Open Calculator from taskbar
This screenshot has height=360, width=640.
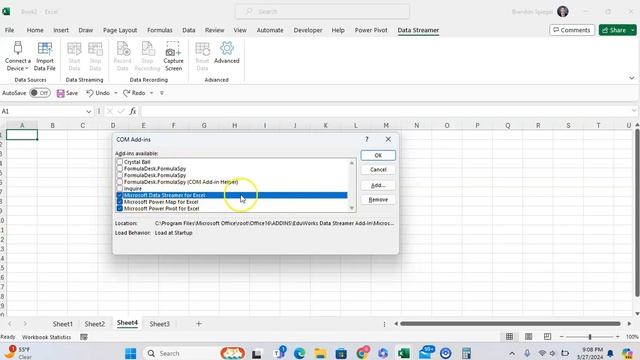[x=466, y=353]
